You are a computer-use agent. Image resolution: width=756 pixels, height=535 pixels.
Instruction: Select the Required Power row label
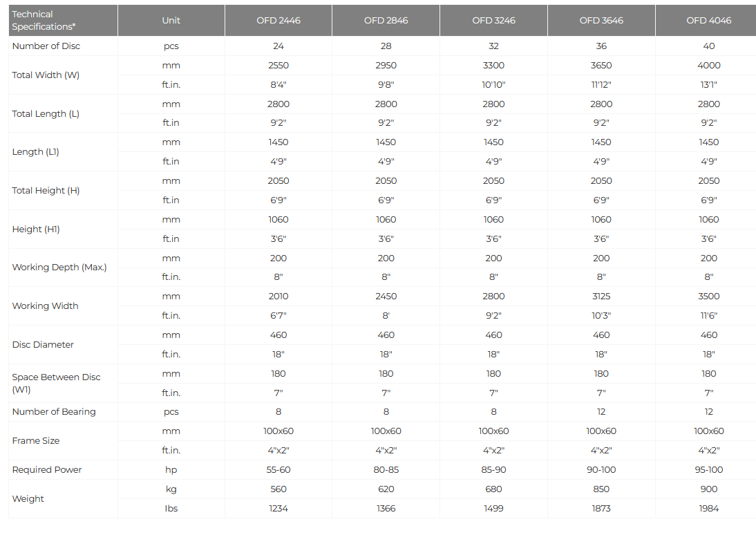click(x=47, y=469)
